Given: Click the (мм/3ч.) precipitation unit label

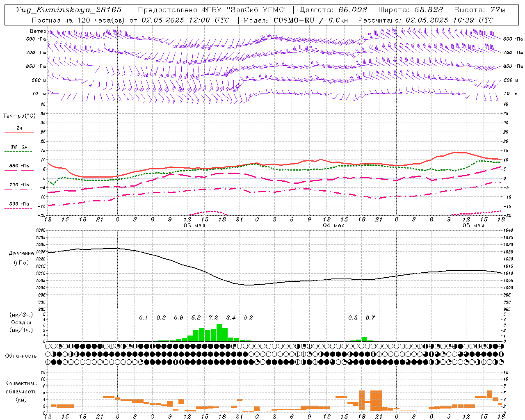Looking at the screenshot, I should pos(21,315).
